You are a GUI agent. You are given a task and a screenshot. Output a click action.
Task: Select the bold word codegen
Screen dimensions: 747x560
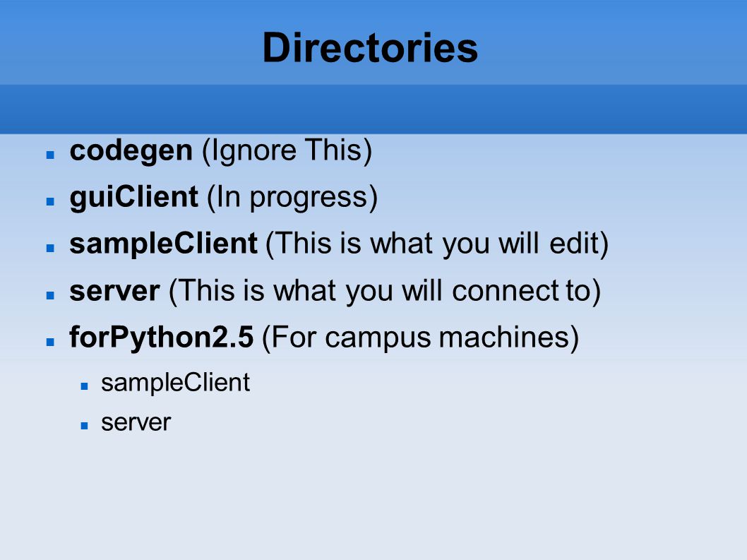(131, 150)
